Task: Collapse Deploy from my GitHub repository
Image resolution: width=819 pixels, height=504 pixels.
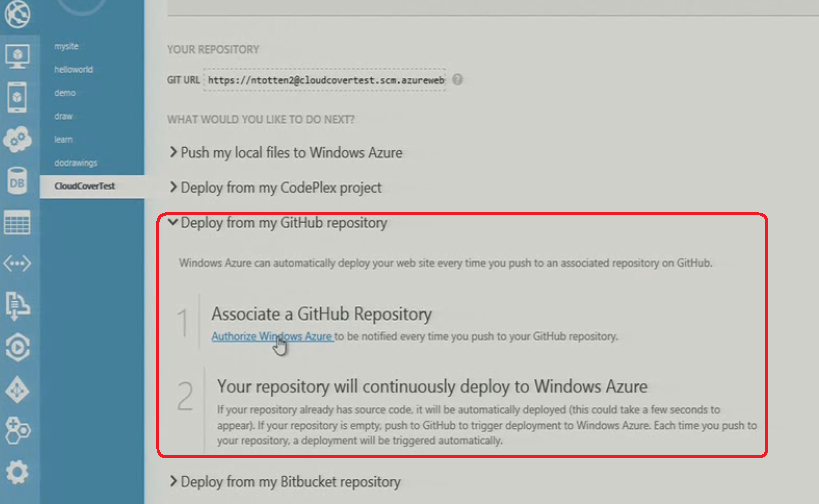Action: pos(278,223)
